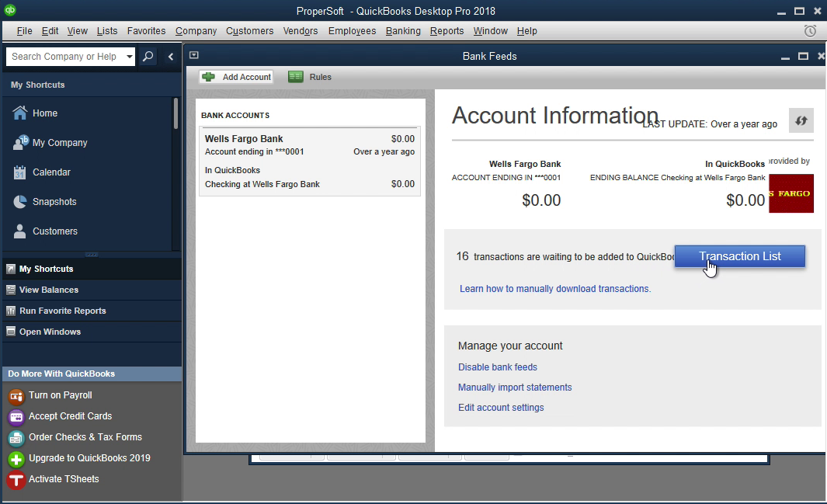Click Checking at Wells Fargo Bank row text
This screenshot has height=504, width=827.
pos(262,185)
